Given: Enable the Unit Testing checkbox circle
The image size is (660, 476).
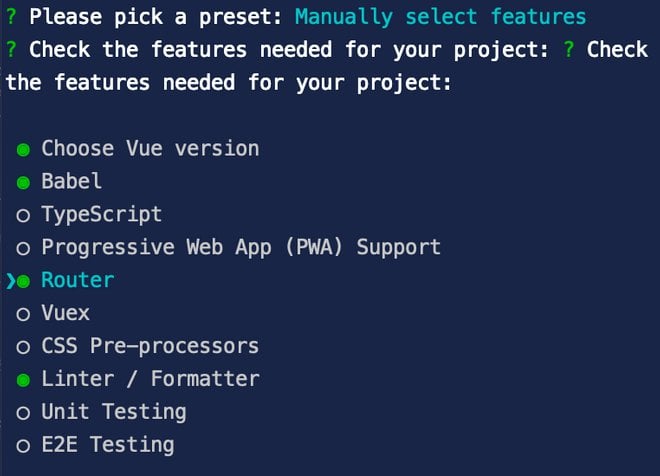Looking at the screenshot, I should 23,413.
